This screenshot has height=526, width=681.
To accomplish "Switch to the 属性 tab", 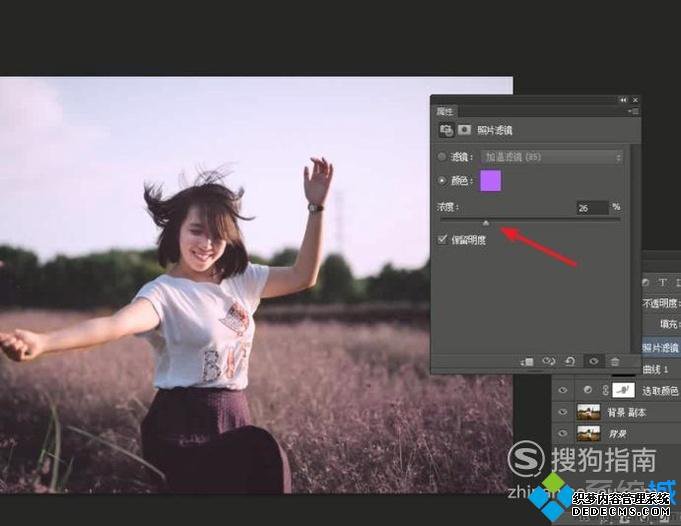I will tap(445, 111).
